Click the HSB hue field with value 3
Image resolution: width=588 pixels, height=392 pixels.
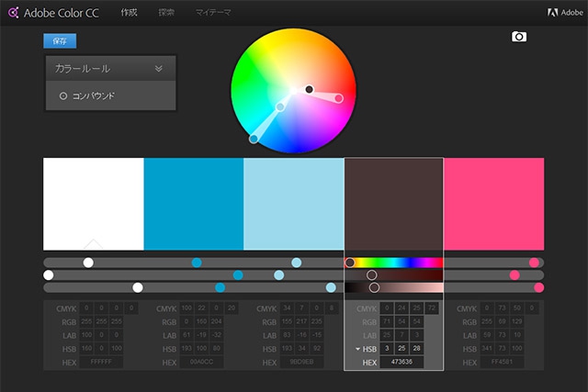387,349
